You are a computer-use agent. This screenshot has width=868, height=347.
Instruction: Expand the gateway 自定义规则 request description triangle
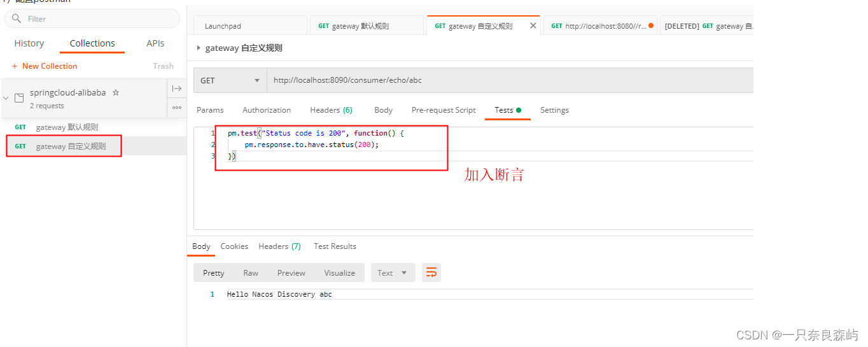pos(199,48)
